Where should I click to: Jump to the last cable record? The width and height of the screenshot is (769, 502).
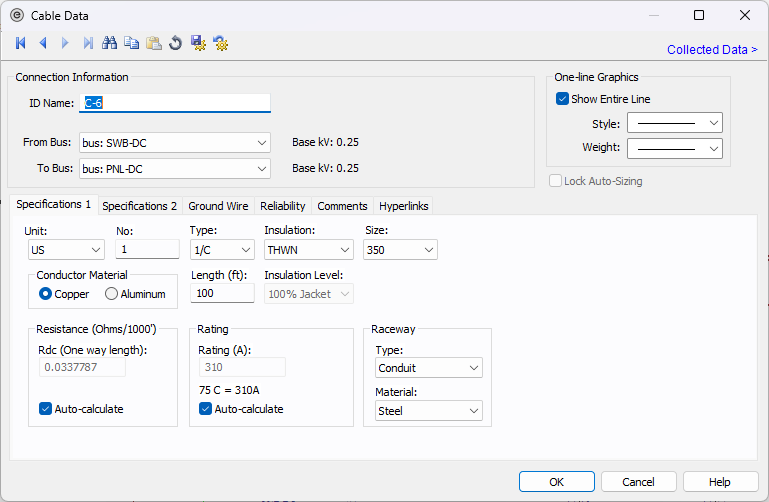point(88,43)
